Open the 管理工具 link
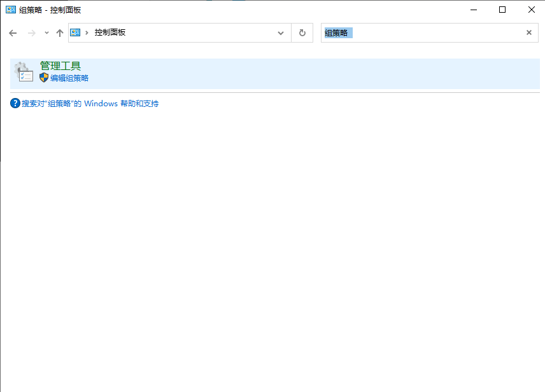The width and height of the screenshot is (545, 392). 60,66
